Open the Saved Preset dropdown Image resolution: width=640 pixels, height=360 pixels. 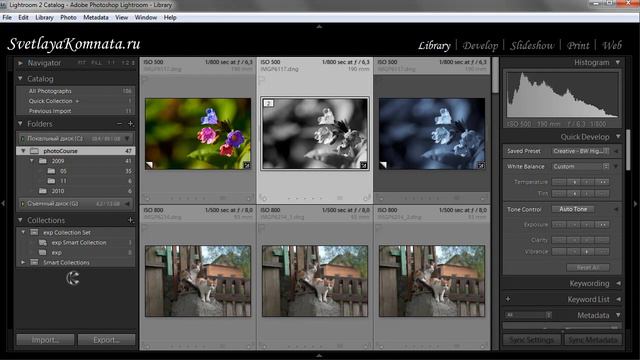point(581,151)
